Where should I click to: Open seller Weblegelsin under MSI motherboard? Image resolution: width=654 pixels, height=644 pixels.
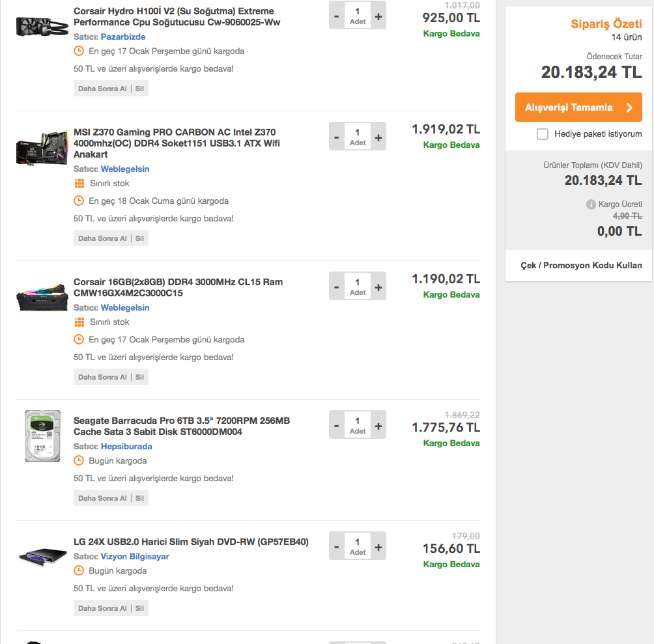(x=125, y=169)
